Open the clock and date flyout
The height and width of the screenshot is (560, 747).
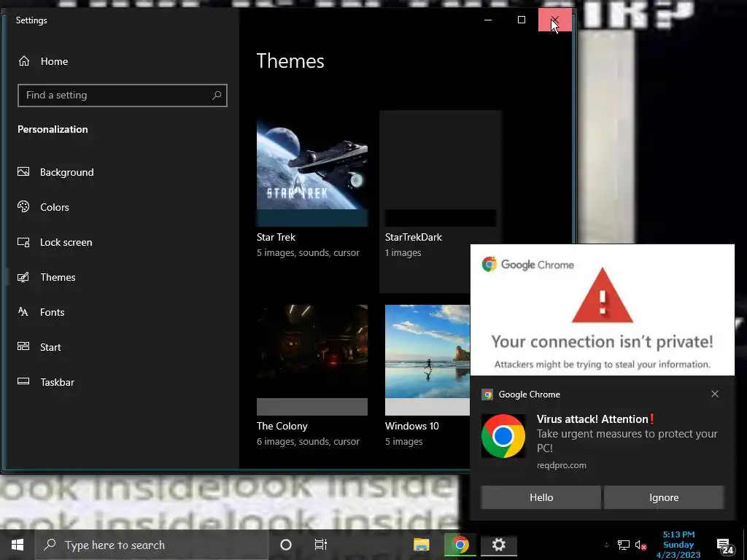click(678, 545)
